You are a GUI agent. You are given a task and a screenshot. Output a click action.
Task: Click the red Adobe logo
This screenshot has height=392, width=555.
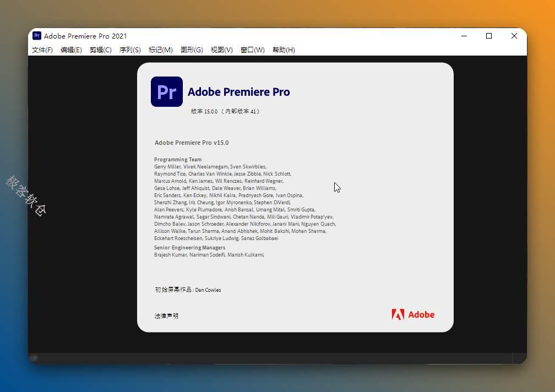pyautogui.click(x=413, y=314)
